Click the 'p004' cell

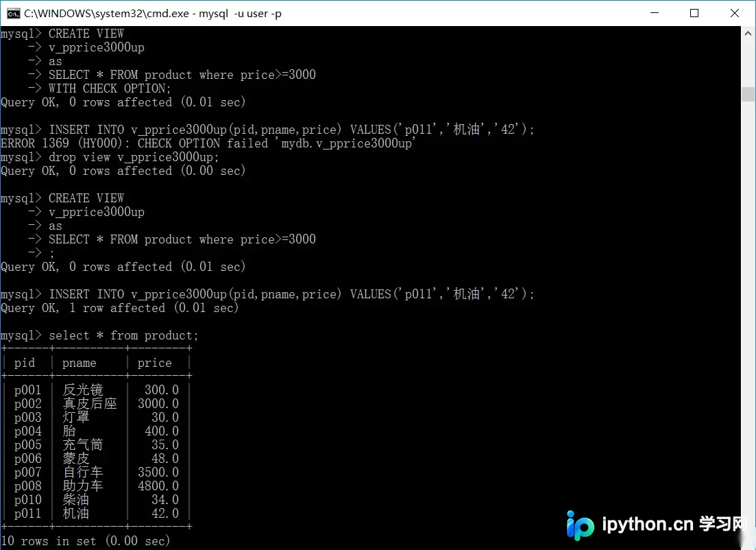27,431
